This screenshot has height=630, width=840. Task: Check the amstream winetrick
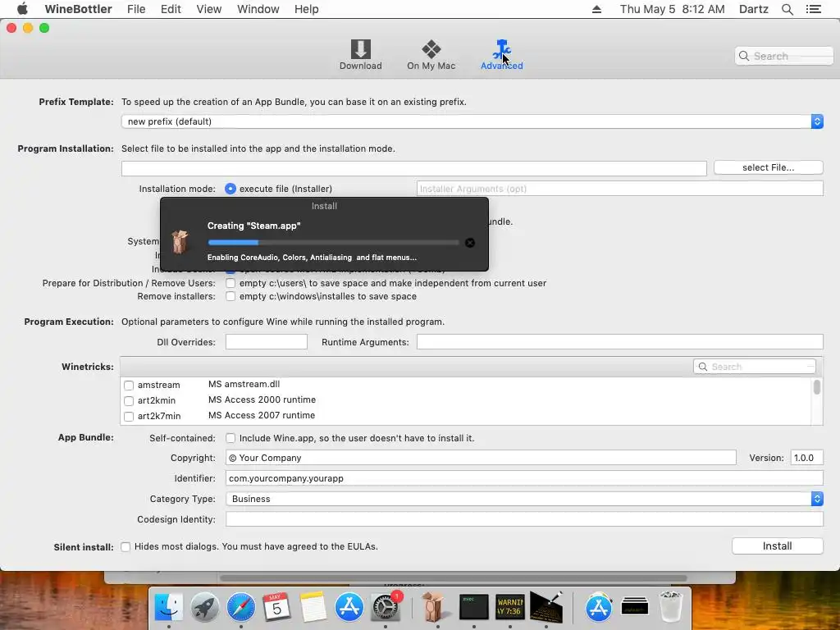pos(129,386)
